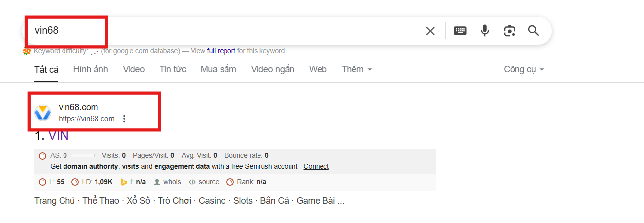
Task: Click the Connect Semrush account link
Action: coord(316,166)
